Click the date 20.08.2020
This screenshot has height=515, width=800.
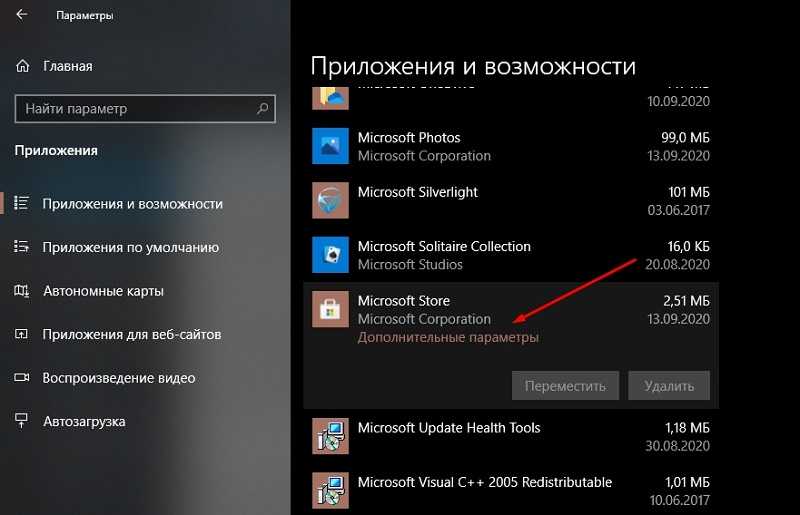(x=678, y=264)
